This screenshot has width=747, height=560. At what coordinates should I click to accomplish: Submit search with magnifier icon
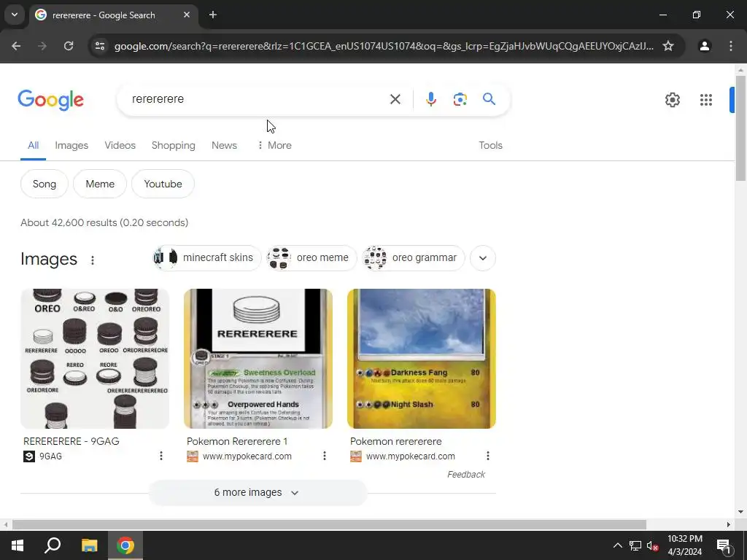pos(489,99)
